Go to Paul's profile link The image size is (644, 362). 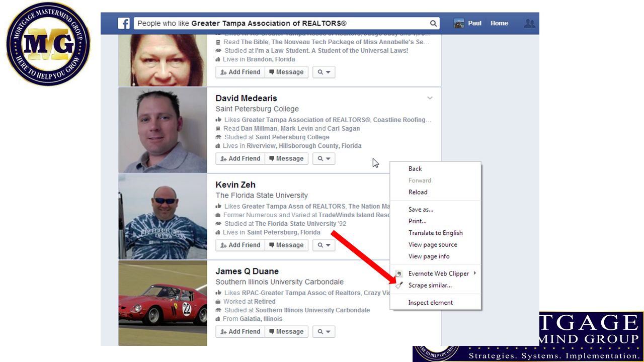pyautogui.click(x=474, y=23)
